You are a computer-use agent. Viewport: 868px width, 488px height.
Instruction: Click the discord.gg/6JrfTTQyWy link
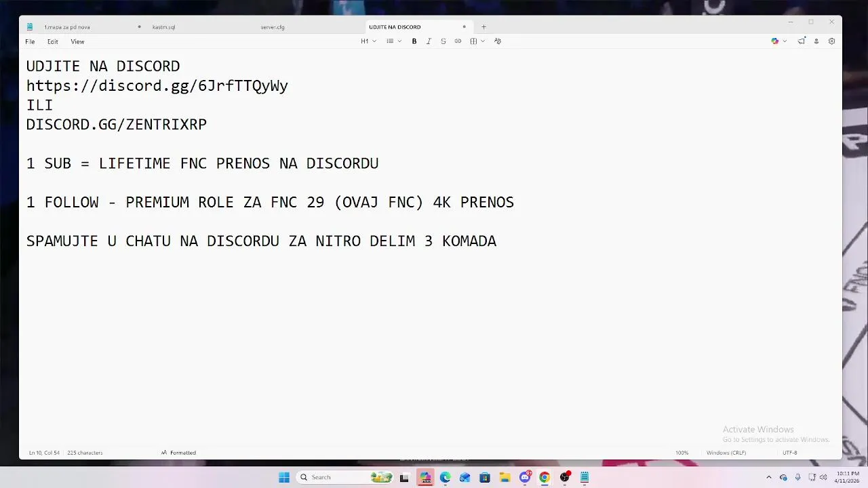coord(157,86)
